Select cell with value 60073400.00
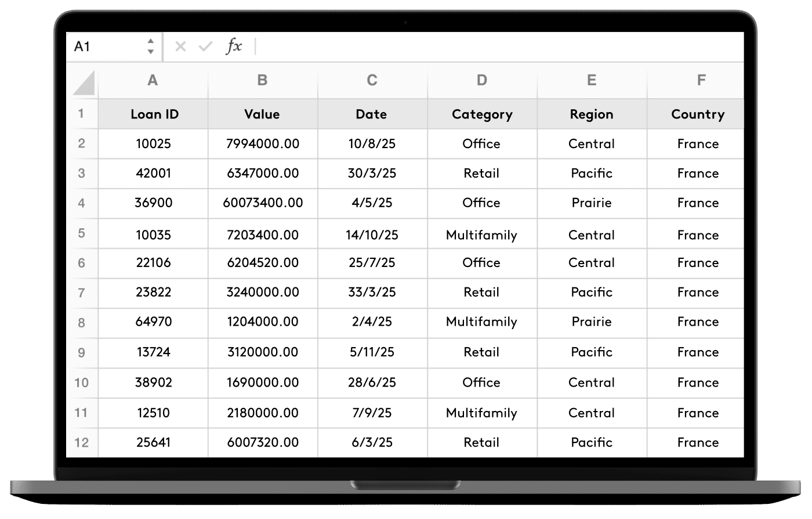Screen dimensions: 812x519 point(263,203)
